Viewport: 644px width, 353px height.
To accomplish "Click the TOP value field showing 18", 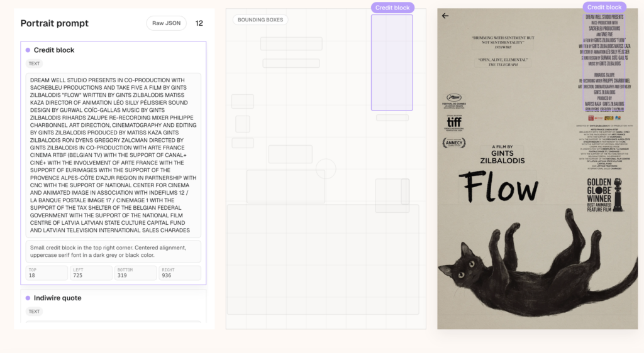I will point(47,273).
